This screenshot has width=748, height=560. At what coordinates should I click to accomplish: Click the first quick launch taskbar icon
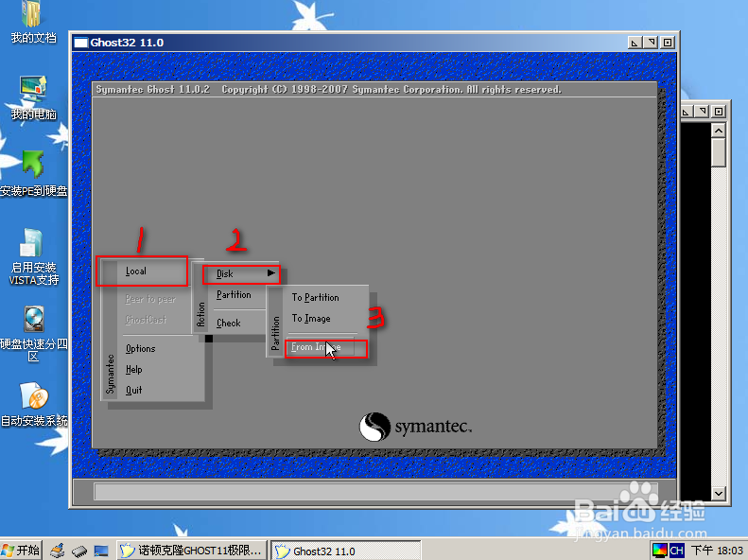[58, 551]
